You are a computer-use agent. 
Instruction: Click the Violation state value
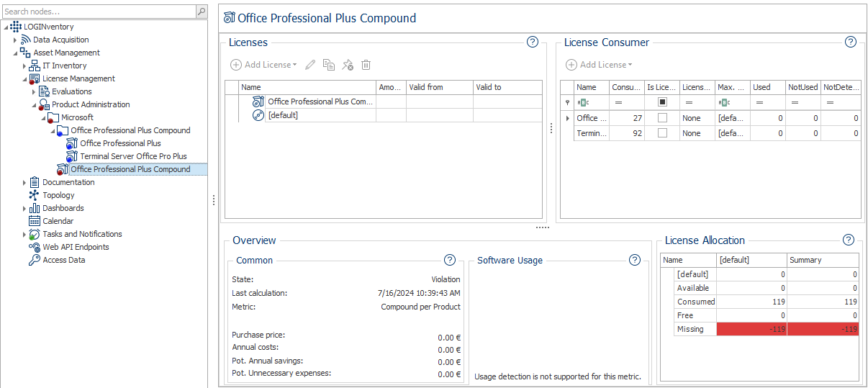446,279
